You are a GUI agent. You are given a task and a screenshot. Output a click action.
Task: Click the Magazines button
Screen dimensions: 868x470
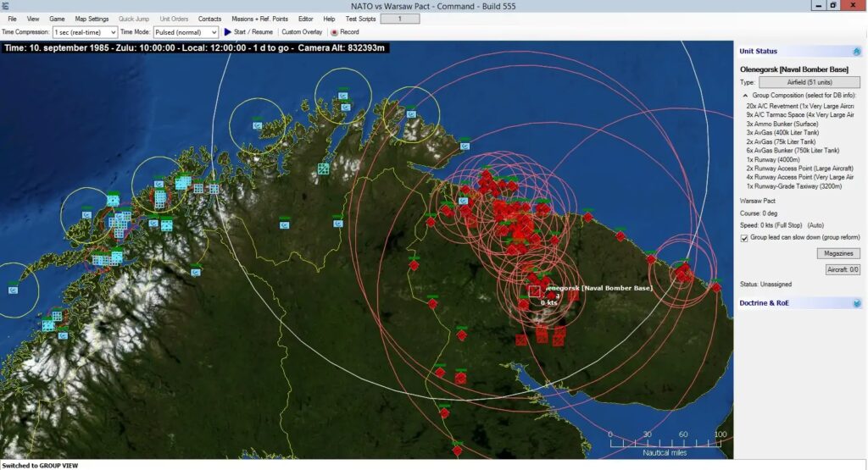tap(838, 254)
